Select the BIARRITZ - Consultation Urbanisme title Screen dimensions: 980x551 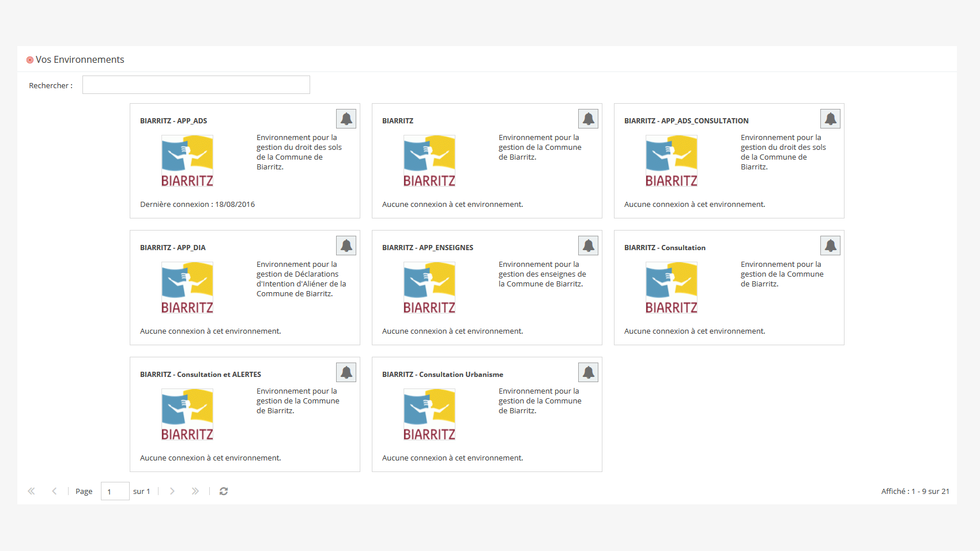(443, 375)
